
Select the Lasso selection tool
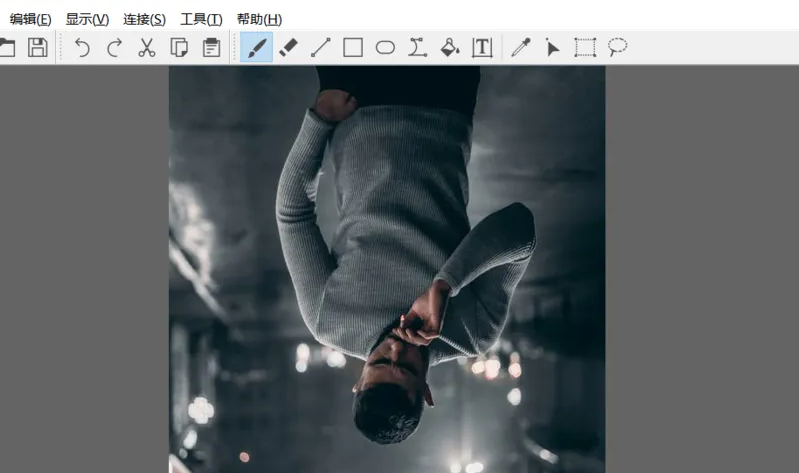tap(618, 47)
